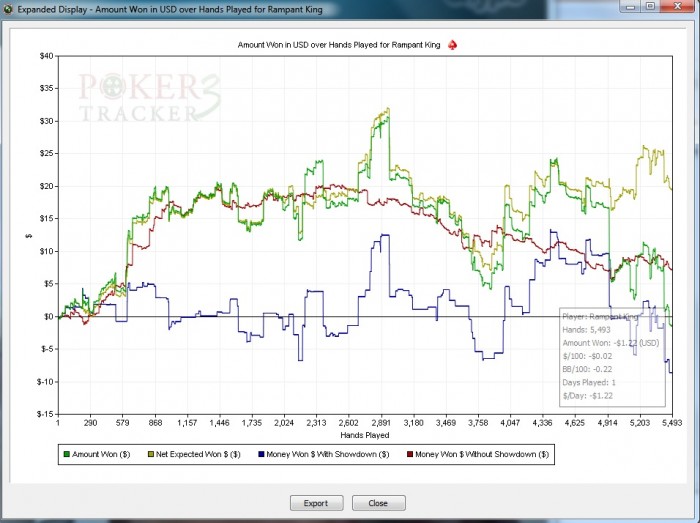The image size is (700, 523).
Task: Click the 'Hands Played' x-axis label
Action: coord(365,435)
